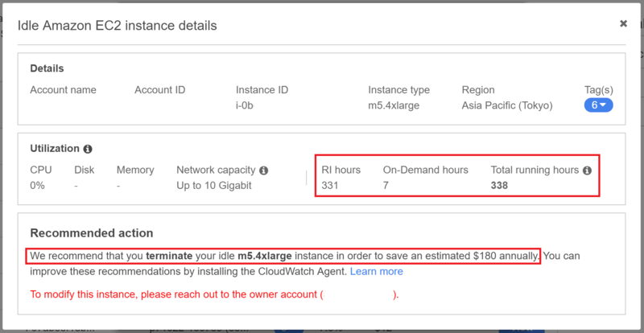Click the Asia Pacific (Tokyo) region value
This screenshot has height=333, width=644.
pyautogui.click(x=507, y=105)
